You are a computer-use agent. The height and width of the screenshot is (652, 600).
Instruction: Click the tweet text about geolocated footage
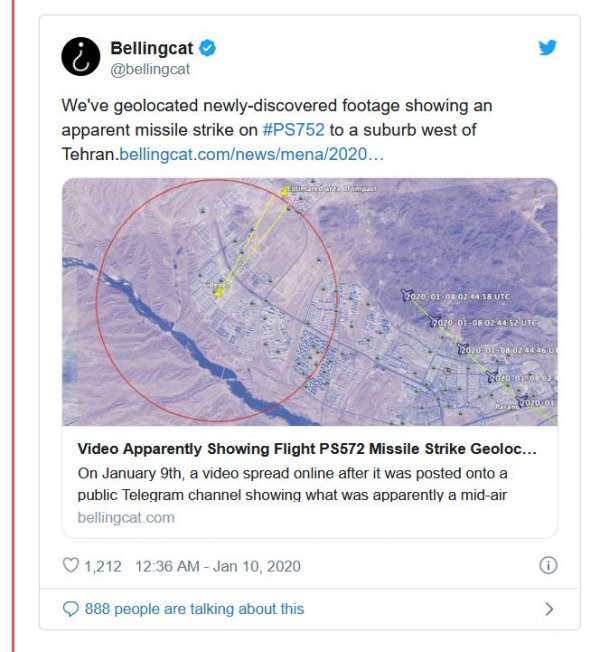[277, 130]
